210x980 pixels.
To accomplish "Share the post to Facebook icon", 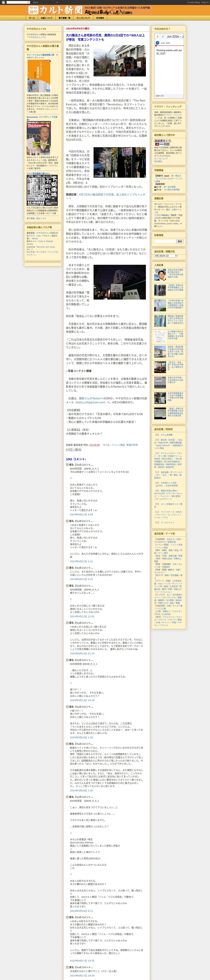I will click(77, 450).
